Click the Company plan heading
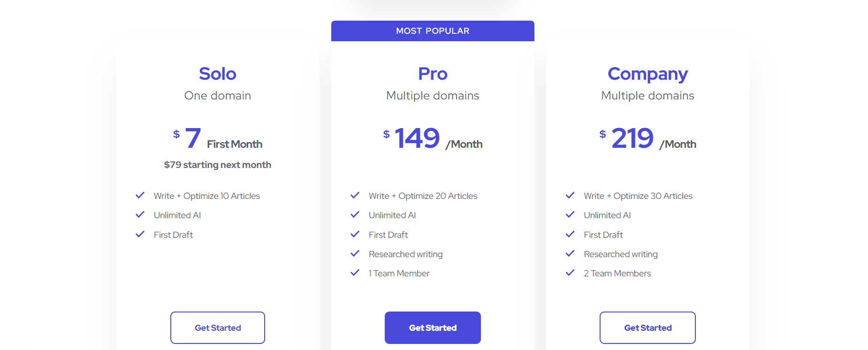This screenshot has height=350, width=868. 647,74
